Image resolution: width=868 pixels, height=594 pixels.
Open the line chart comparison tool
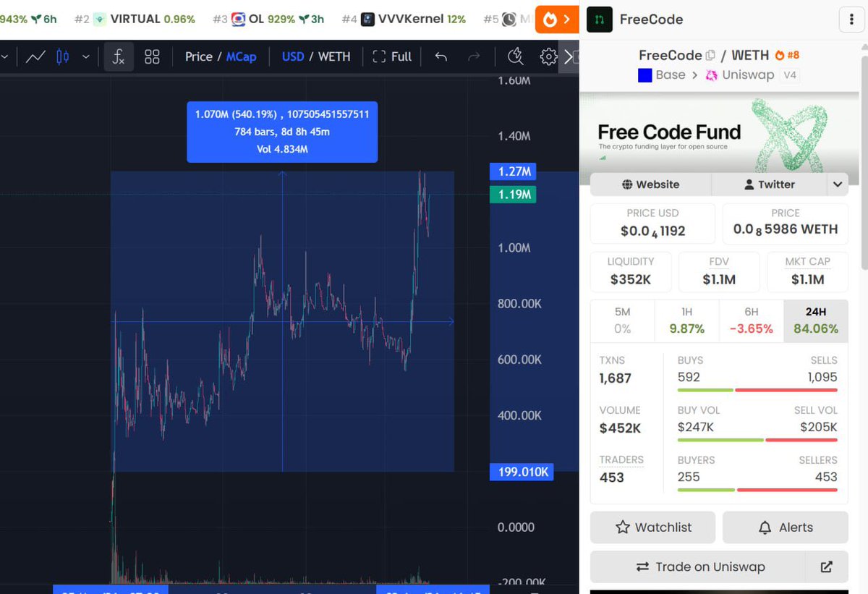coord(35,56)
